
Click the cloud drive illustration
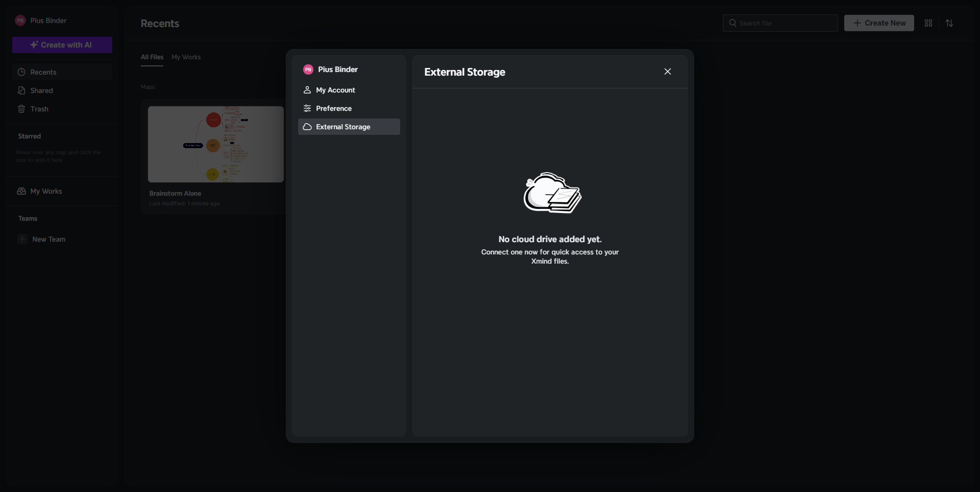pos(552,193)
